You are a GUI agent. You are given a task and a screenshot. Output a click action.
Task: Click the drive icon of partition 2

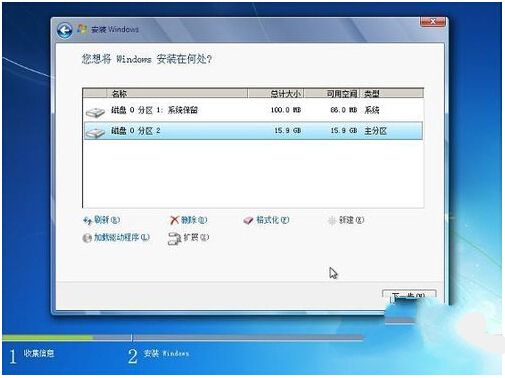point(95,132)
